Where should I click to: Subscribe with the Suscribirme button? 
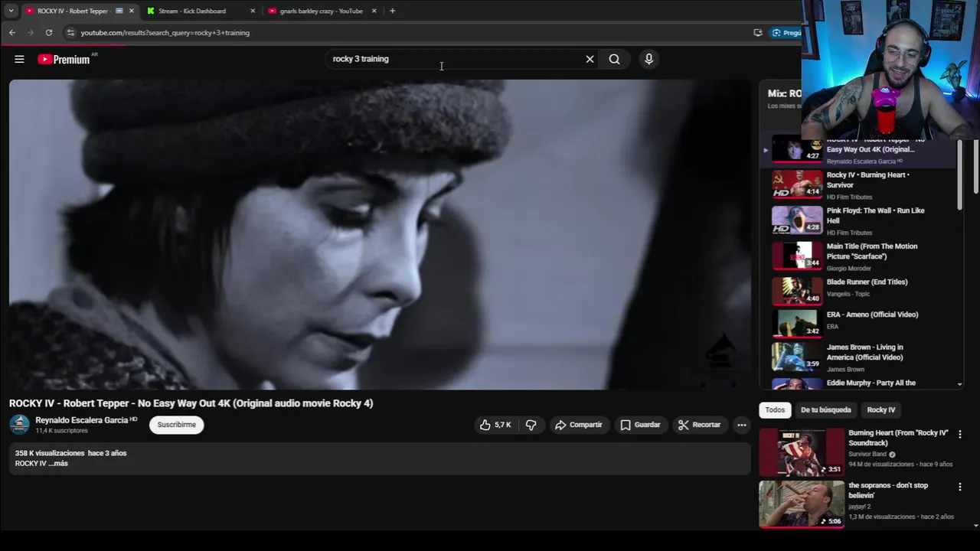[176, 425]
